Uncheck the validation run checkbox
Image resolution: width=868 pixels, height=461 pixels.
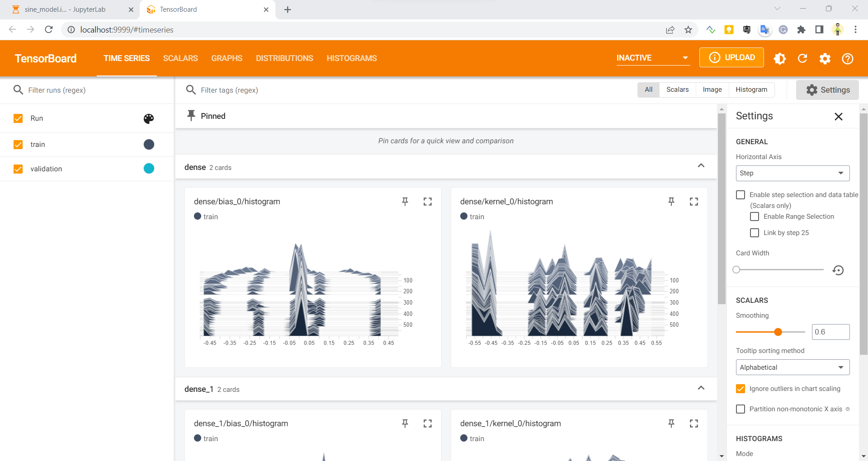tap(18, 169)
